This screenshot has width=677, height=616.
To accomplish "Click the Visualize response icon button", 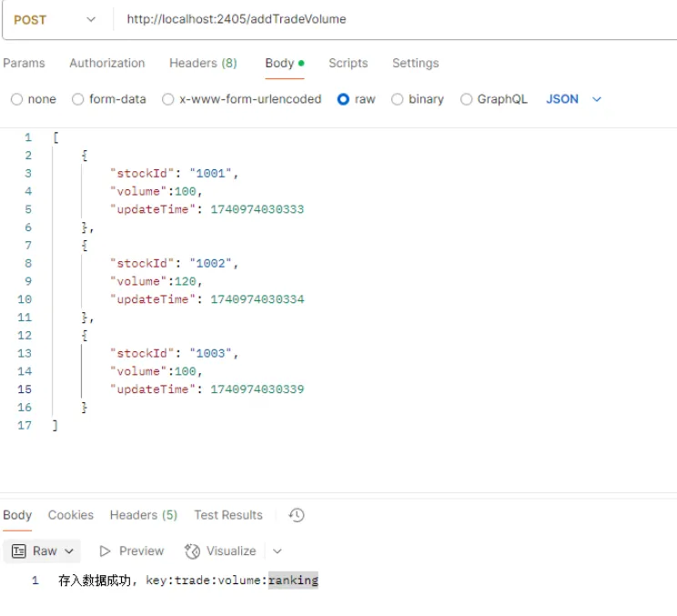I will (192, 550).
